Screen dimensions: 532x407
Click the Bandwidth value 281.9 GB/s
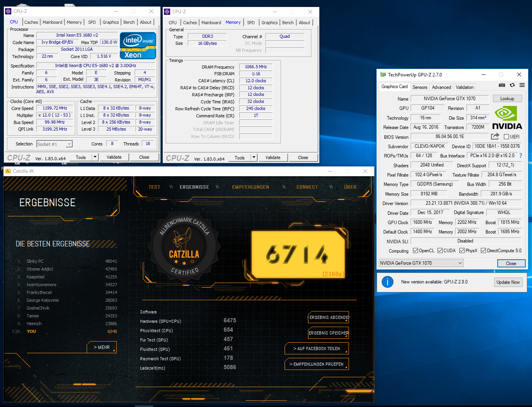[501, 194]
